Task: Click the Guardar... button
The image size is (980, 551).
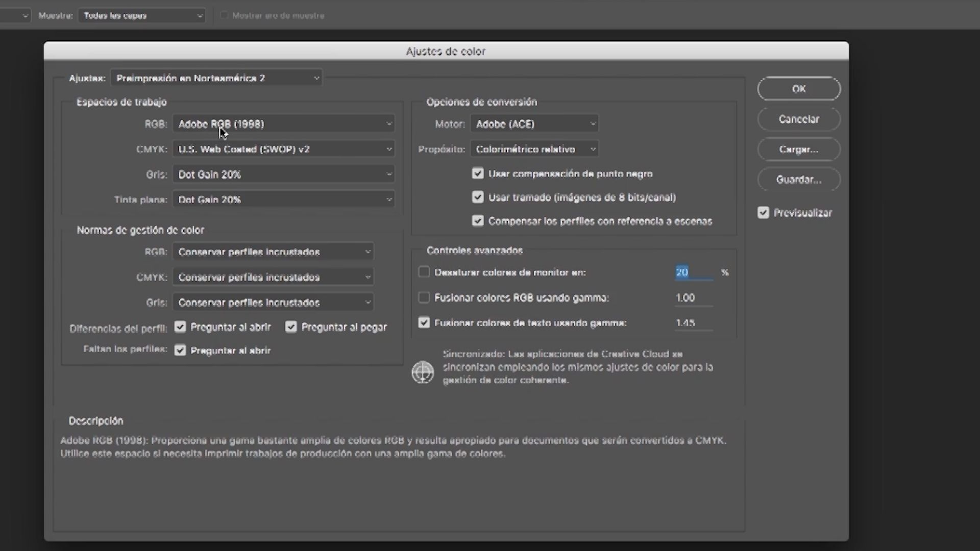Action: pos(799,180)
